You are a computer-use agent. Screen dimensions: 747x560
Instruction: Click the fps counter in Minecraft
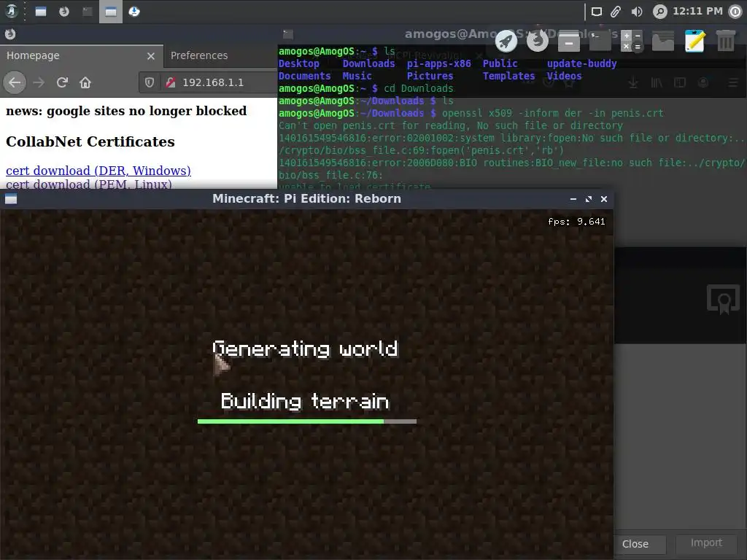576,222
